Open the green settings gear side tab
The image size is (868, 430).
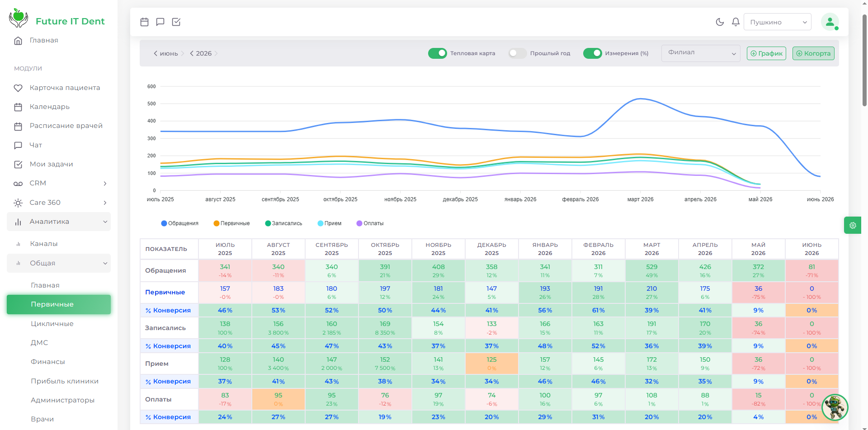[x=853, y=225]
